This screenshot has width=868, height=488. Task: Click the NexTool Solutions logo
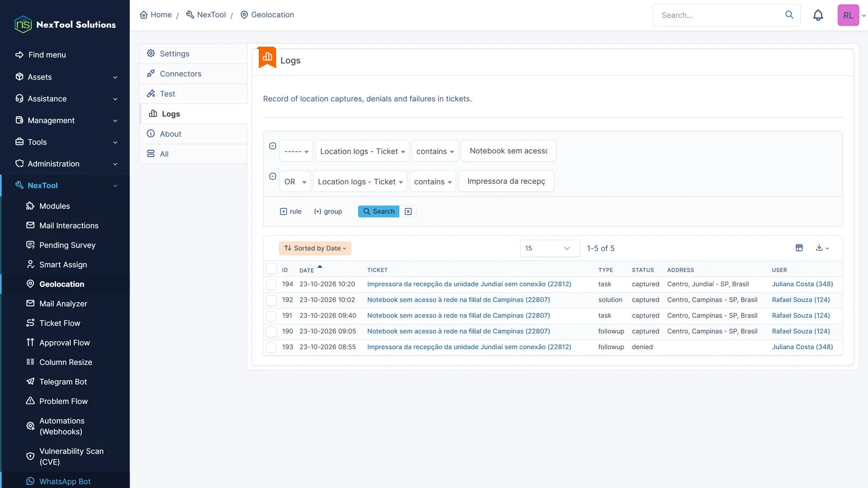[65, 24]
